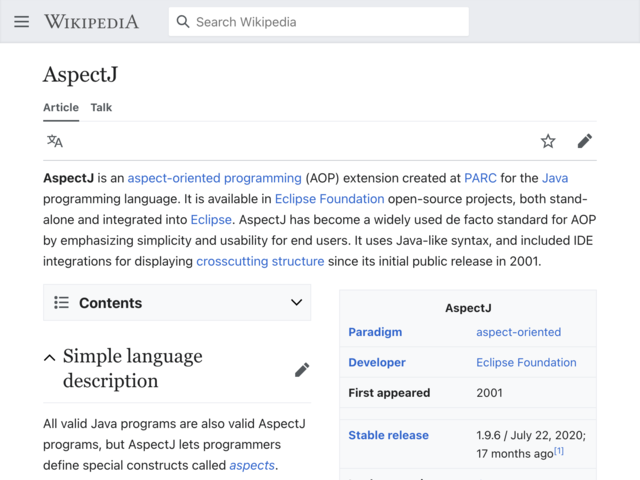Click the '1.9.6 / July 22, 2020' release text
Viewport: 640px width, 480px height.
[x=530, y=435]
